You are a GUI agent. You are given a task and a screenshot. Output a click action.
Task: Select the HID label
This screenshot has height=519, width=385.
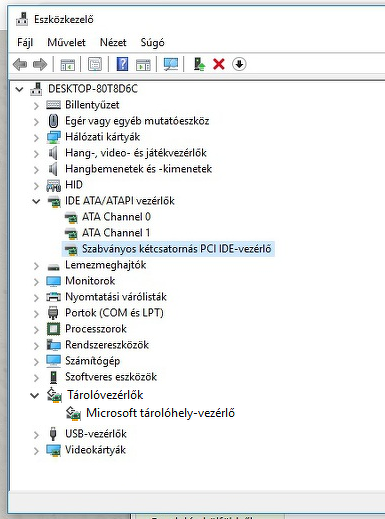pos(74,185)
